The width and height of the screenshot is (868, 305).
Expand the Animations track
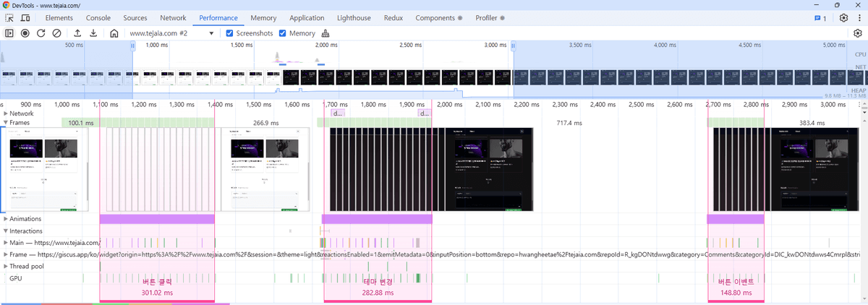(x=6, y=219)
